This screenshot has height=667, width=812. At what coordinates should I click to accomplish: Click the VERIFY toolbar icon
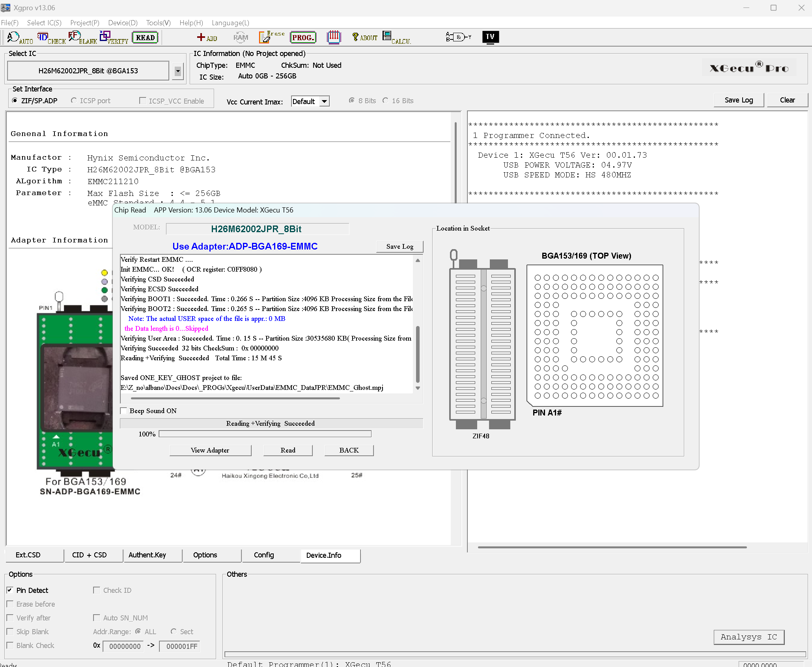click(114, 38)
